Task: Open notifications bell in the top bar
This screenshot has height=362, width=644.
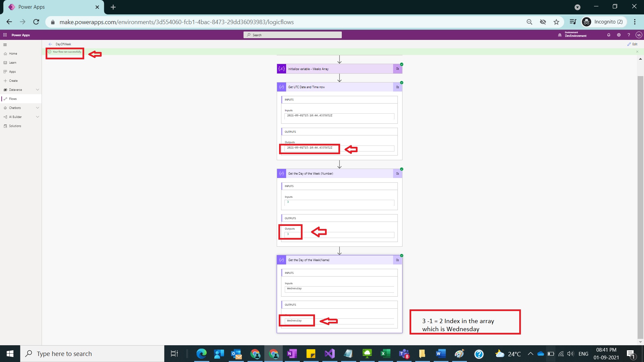Action: click(x=608, y=35)
